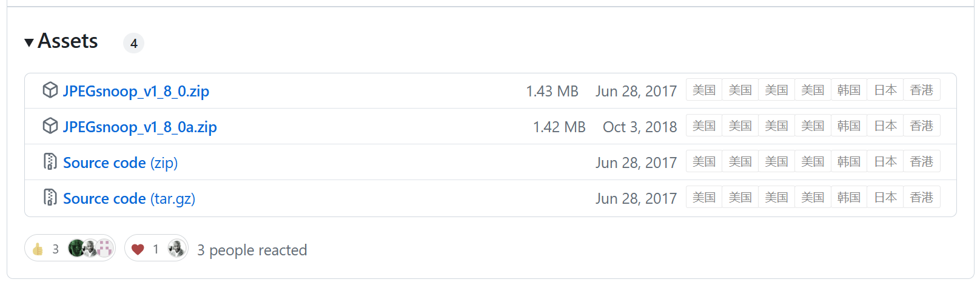
Task: Download Source code (tar.gz)
Action: [x=129, y=198]
